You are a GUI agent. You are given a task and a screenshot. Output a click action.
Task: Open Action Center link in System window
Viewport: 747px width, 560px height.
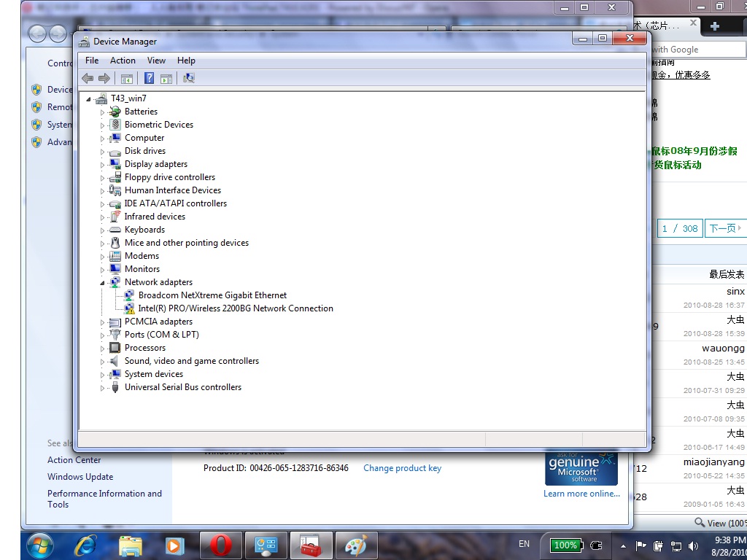click(x=74, y=460)
